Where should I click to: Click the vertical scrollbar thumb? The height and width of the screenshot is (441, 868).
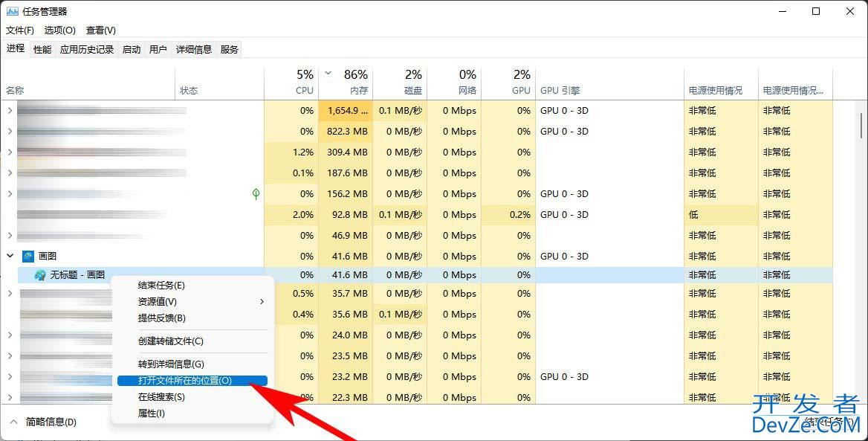pyautogui.click(x=861, y=125)
